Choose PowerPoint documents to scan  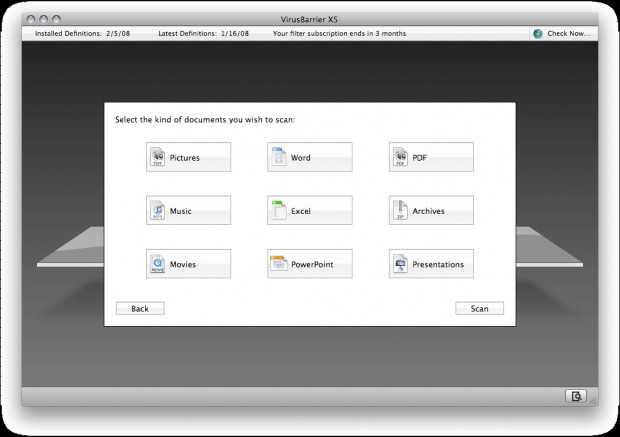(x=310, y=264)
